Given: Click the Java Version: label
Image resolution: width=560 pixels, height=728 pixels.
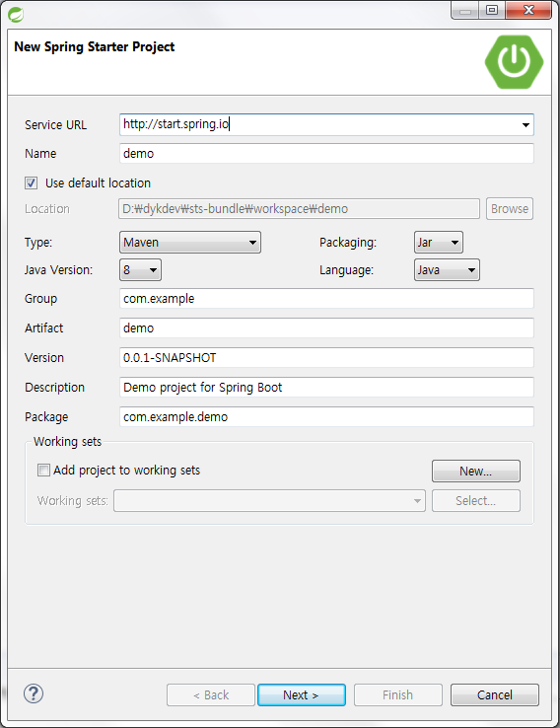Looking at the screenshot, I should [x=58, y=269].
